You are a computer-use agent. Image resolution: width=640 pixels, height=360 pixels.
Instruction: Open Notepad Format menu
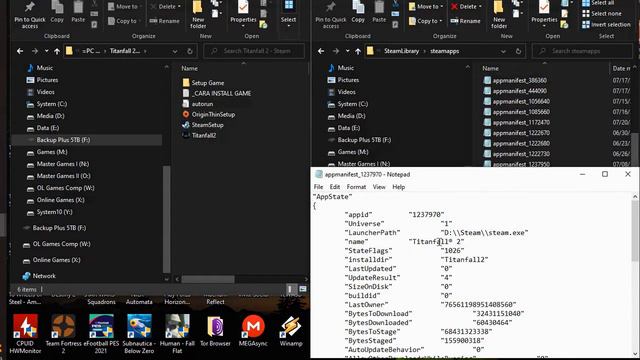tap(356, 187)
